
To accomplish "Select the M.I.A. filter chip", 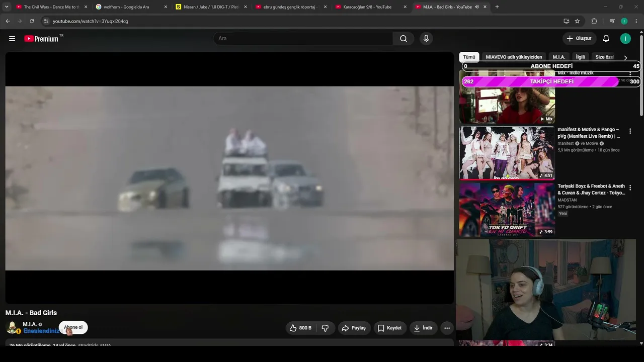I will tap(559, 57).
